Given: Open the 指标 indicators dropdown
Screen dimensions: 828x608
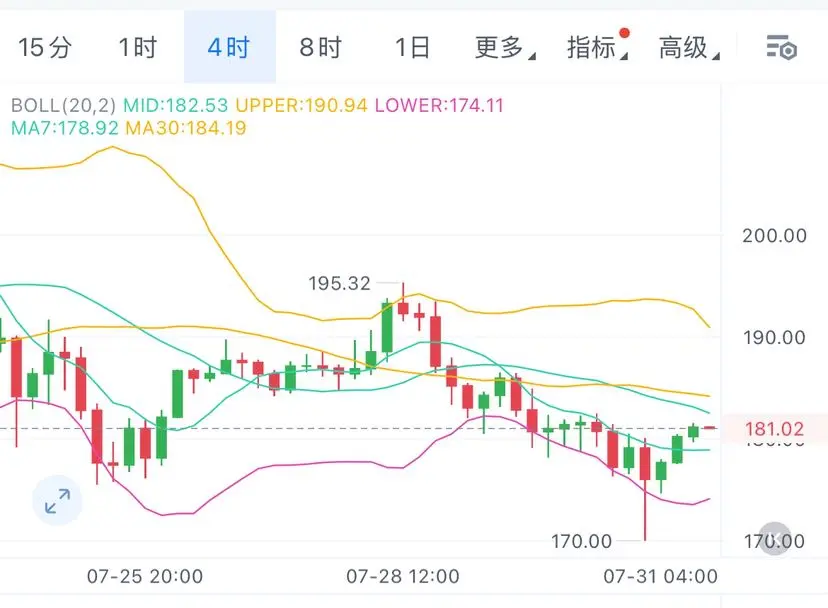Looking at the screenshot, I should click(x=597, y=46).
